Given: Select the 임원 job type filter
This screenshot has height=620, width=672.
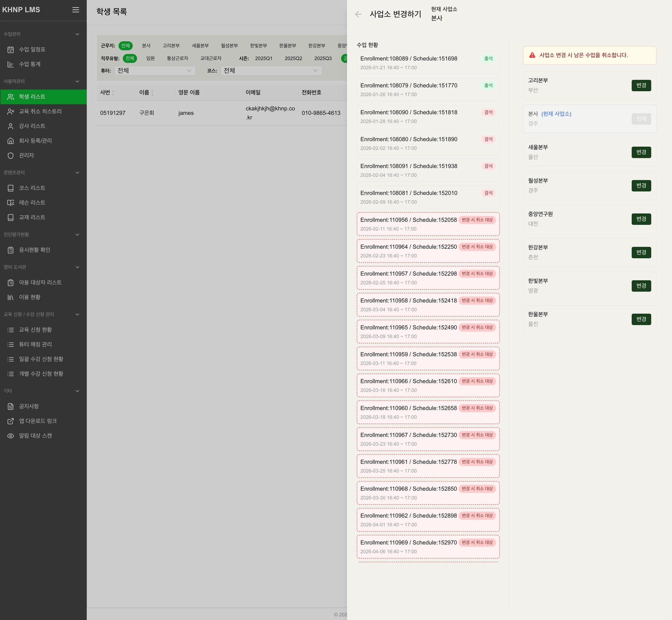Looking at the screenshot, I should 150,58.
